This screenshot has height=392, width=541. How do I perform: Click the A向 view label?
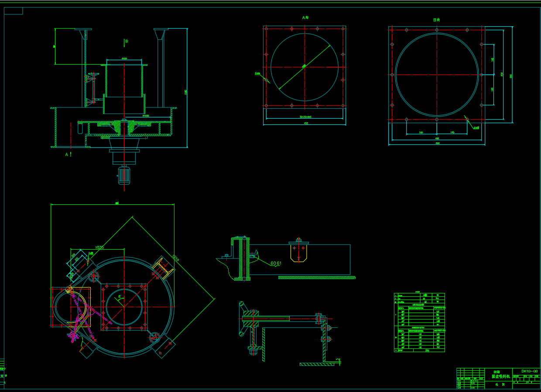pyautogui.click(x=305, y=18)
